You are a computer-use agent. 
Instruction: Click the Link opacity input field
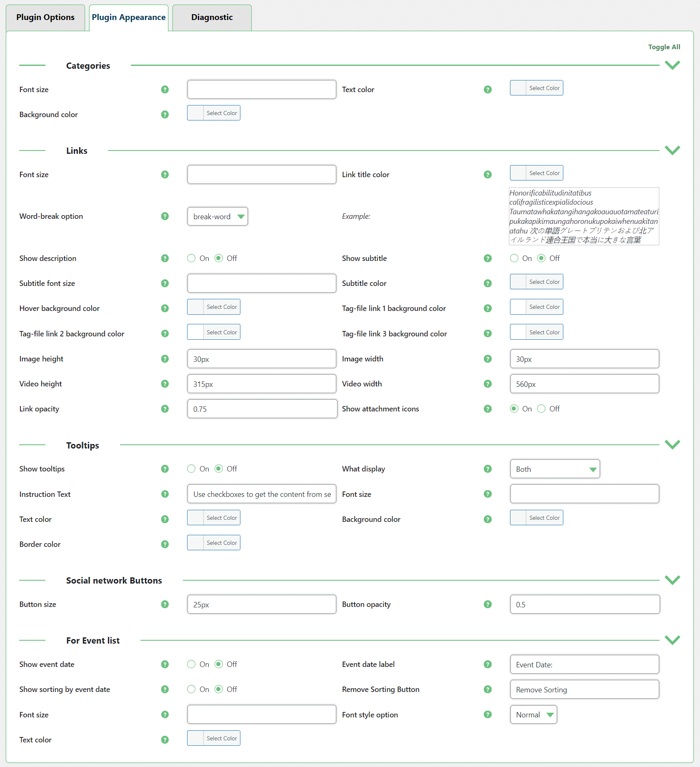click(262, 409)
